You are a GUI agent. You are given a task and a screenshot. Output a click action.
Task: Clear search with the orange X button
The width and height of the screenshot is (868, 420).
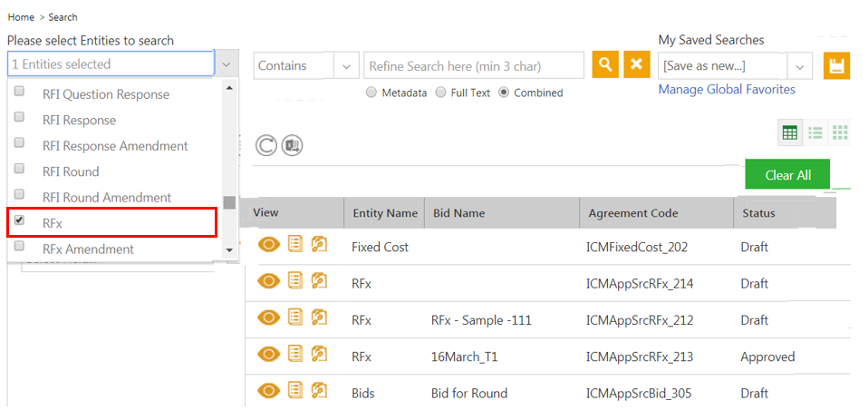pyautogui.click(x=637, y=64)
